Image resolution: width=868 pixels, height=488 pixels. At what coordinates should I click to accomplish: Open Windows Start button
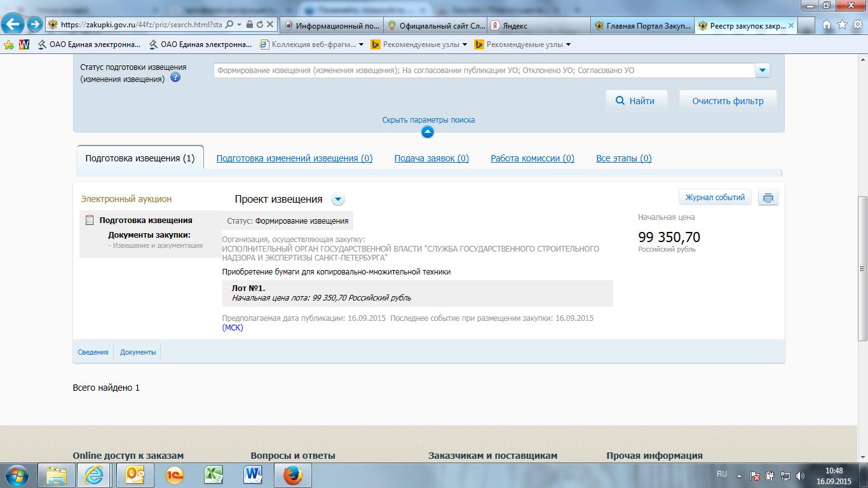16,475
